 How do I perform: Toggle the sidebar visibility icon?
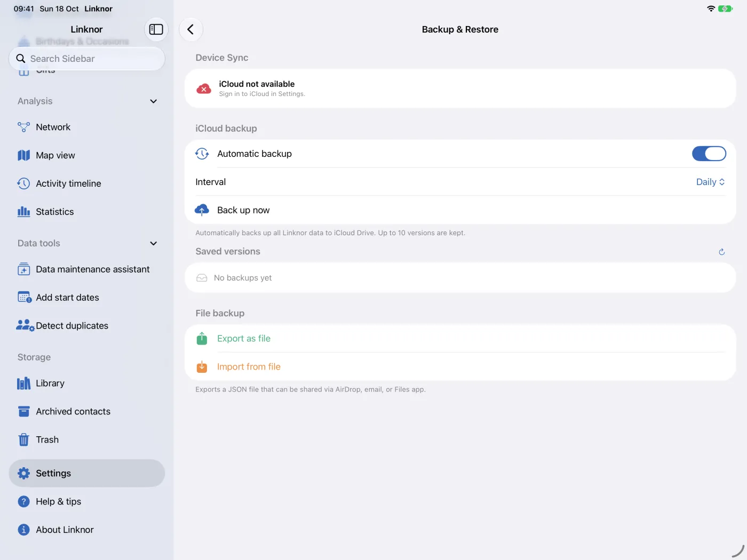click(x=156, y=29)
